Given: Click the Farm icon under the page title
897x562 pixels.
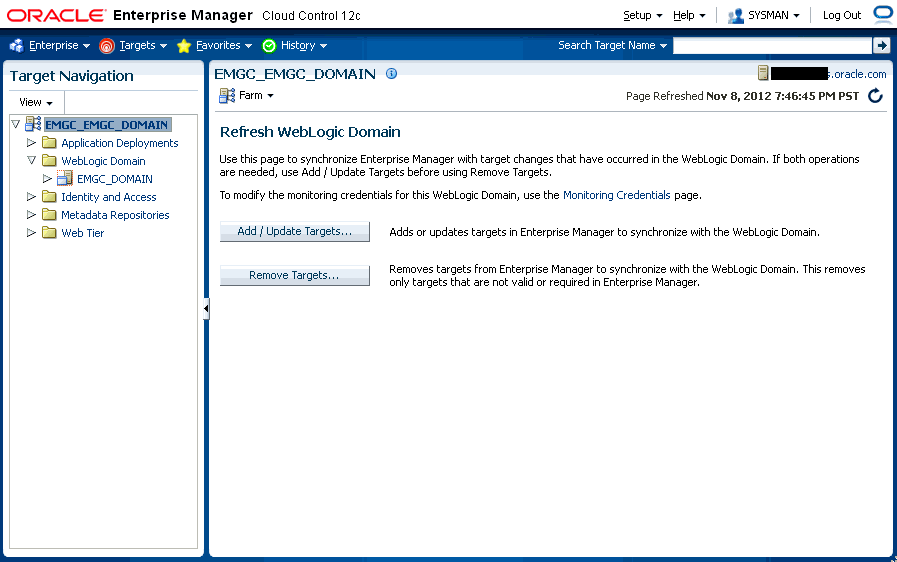Looking at the screenshot, I should tap(227, 96).
